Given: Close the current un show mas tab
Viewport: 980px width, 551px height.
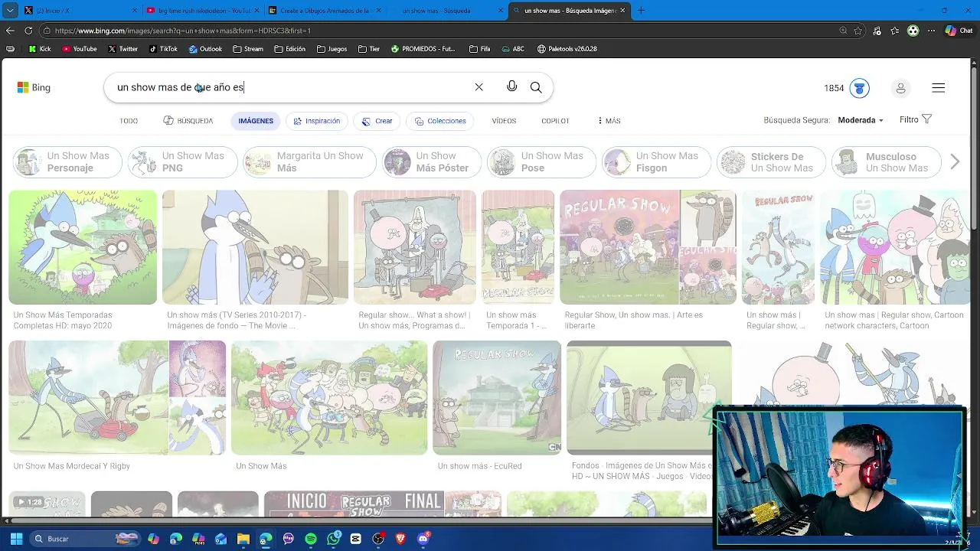Looking at the screenshot, I should 622,11.
